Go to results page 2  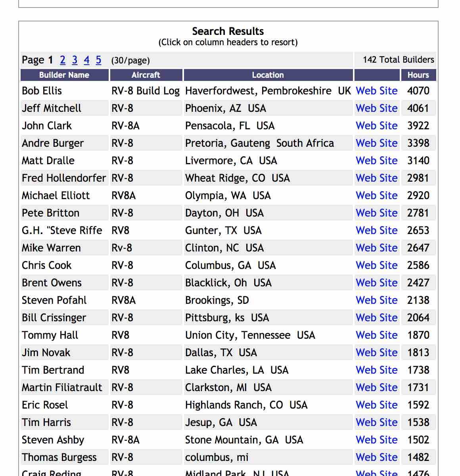tap(63, 60)
